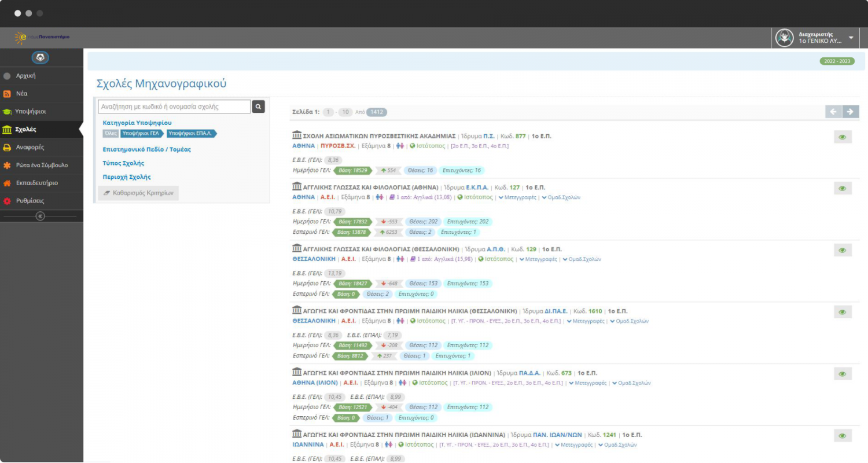Expand Ομαδ.Σχολών for ΑΓΩΓΗΣ ΚΑΙ ΦΡΟΝΤΙΔΑΣ (ΙΩΑΝΝΙΝΑ)
The image size is (868, 463).
tap(617, 444)
